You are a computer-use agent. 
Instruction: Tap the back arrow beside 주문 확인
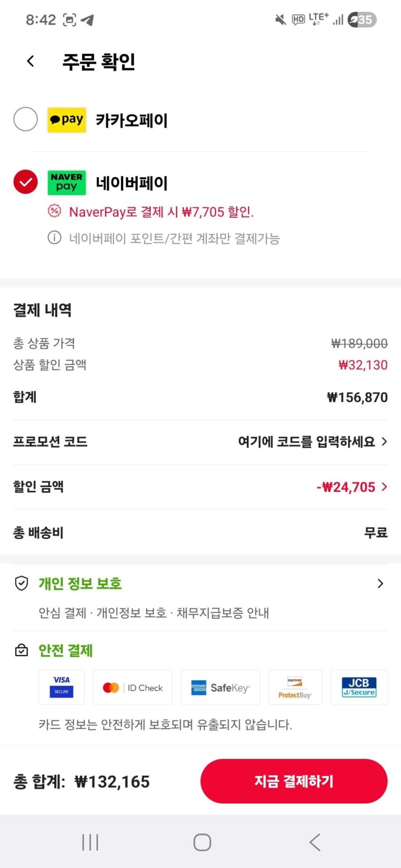click(31, 62)
